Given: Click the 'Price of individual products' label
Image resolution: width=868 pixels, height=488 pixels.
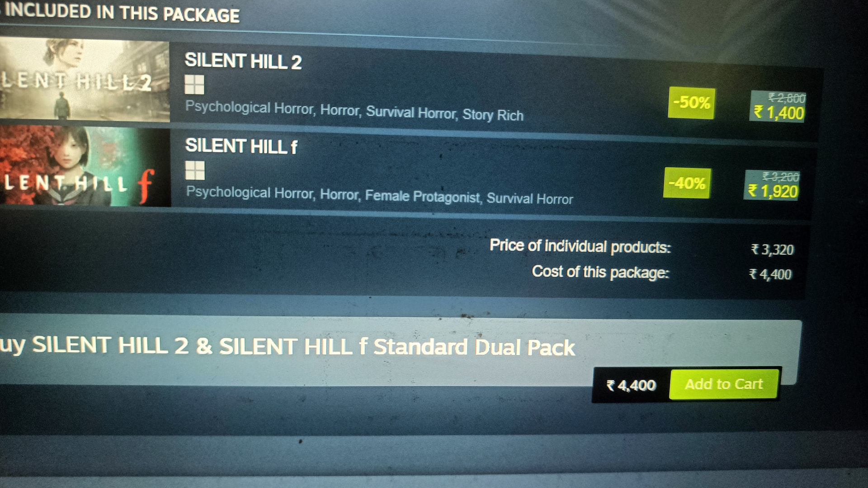Looking at the screenshot, I should tap(580, 246).
